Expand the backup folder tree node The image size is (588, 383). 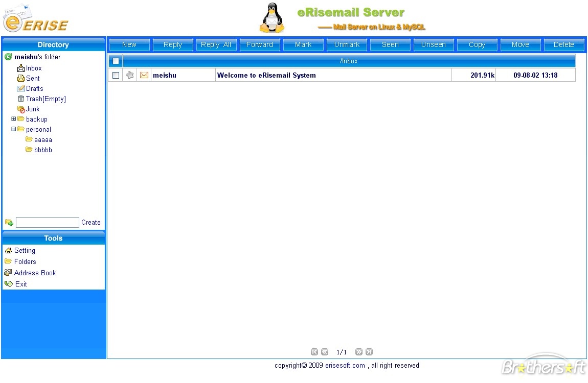point(13,118)
